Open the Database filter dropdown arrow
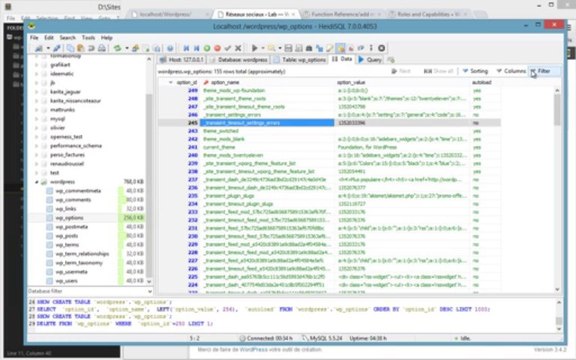 click(150, 291)
